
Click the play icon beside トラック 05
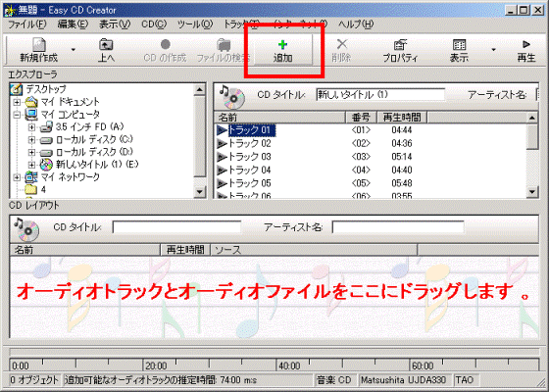(222, 183)
